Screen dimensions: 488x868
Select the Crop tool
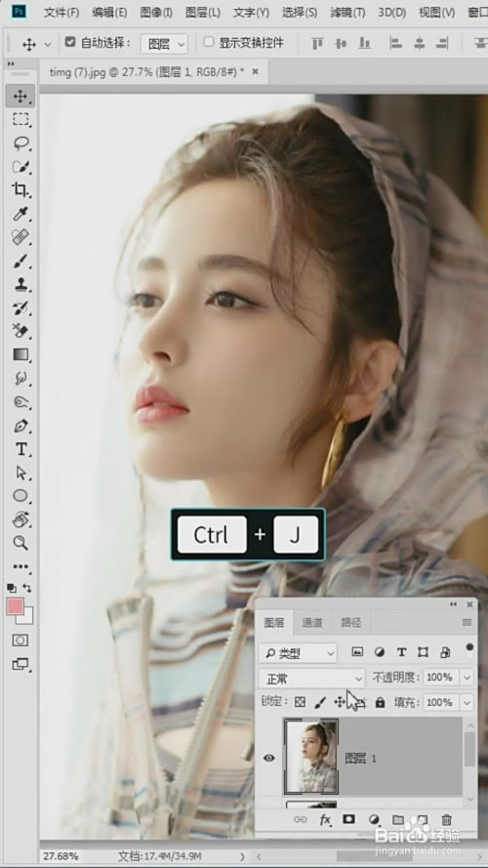click(x=20, y=189)
